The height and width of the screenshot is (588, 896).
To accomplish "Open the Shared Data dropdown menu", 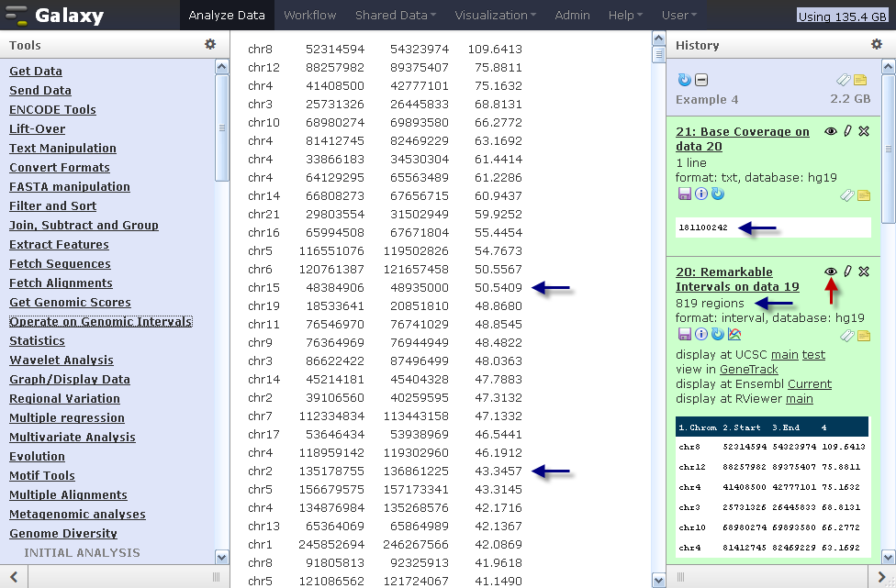I will (x=396, y=16).
